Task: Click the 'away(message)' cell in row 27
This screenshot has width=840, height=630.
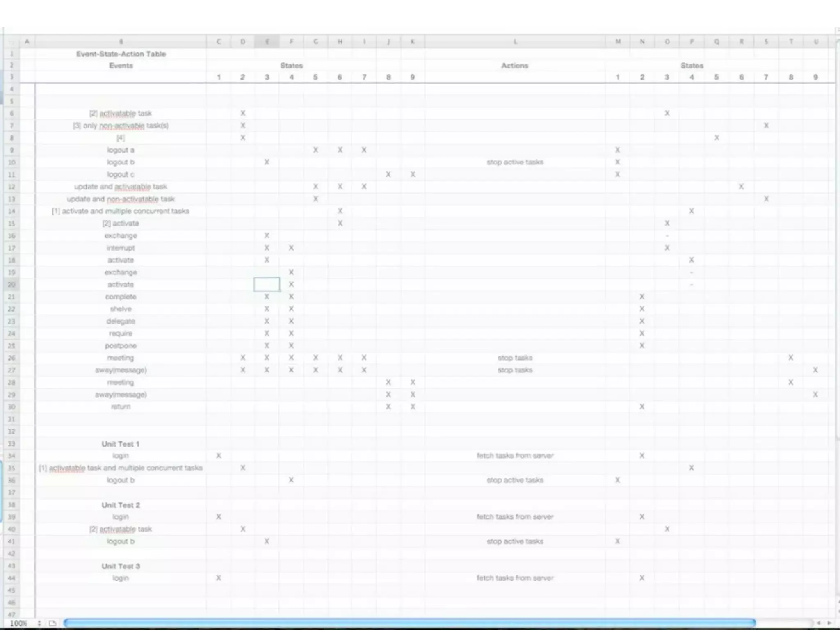Action: pyautogui.click(x=121, y=370)
